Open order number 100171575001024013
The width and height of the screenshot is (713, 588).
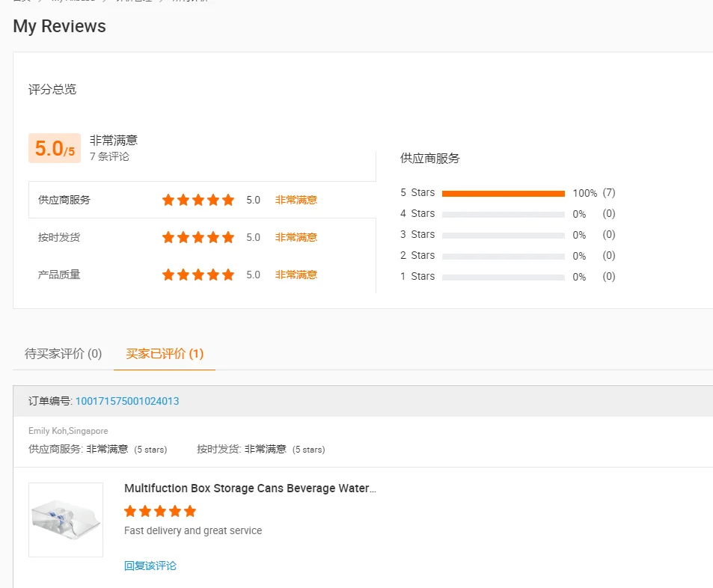point(127,401)
